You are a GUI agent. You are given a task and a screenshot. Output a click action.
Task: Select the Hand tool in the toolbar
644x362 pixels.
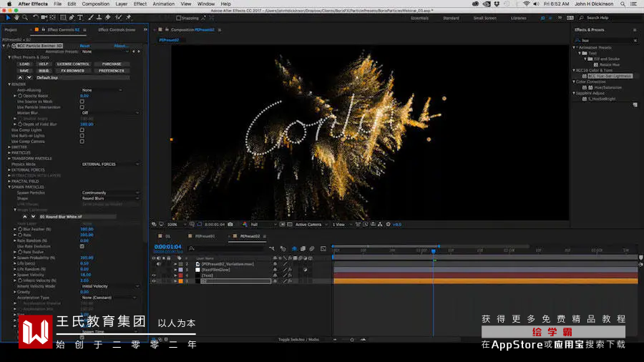pos(17,18)
